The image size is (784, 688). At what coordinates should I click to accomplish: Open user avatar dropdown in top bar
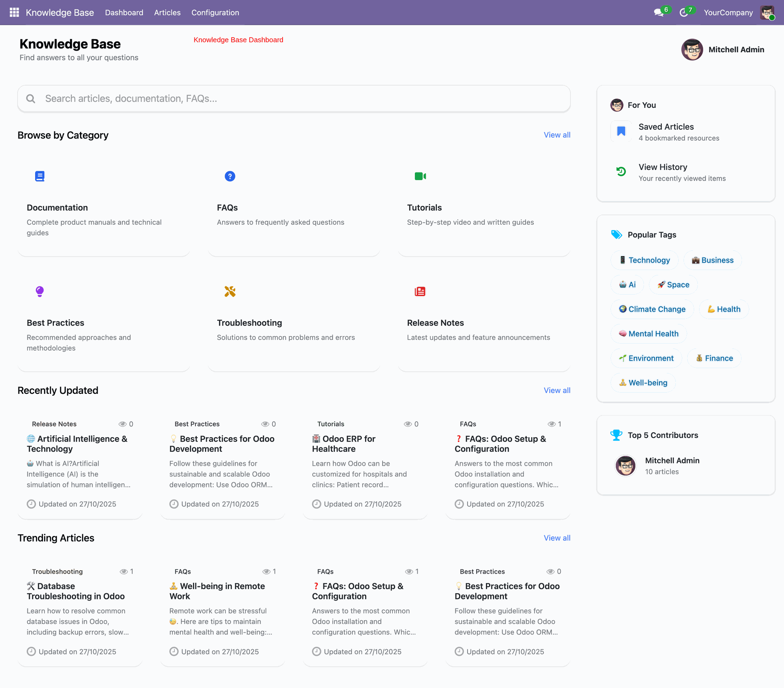tap(767, 13)
